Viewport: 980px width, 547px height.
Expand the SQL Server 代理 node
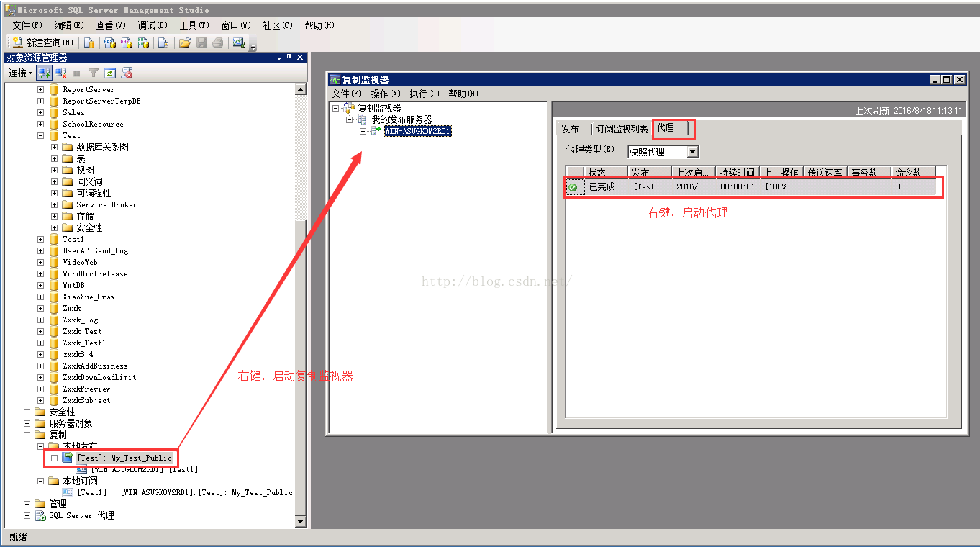coord(27,515)
